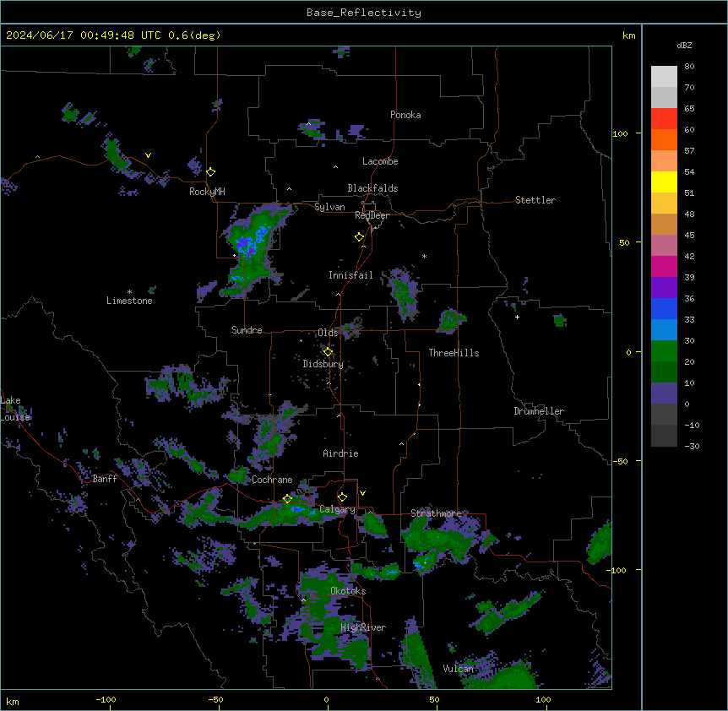This screenshot has height=711, width=728.
Task: Pick the yellow diamond marker right of Cochrane
Action: coord(287,499)
